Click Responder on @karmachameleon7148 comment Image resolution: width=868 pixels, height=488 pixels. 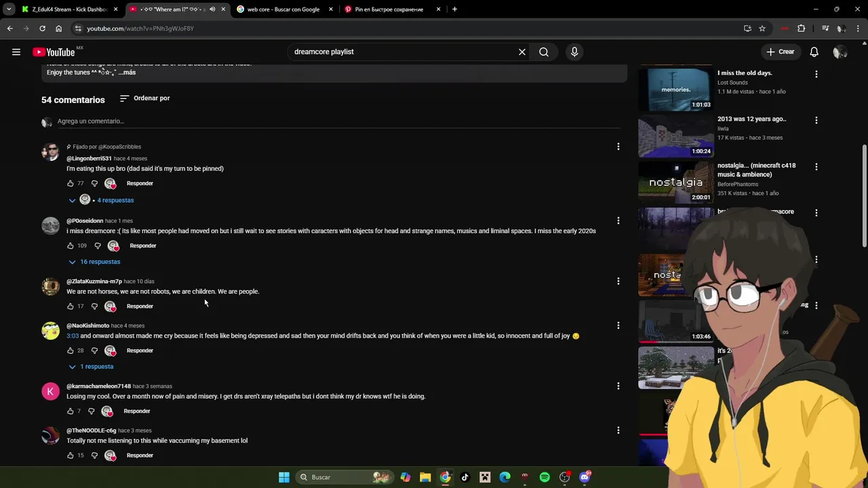pyautogui.click(x=137, y=411)
